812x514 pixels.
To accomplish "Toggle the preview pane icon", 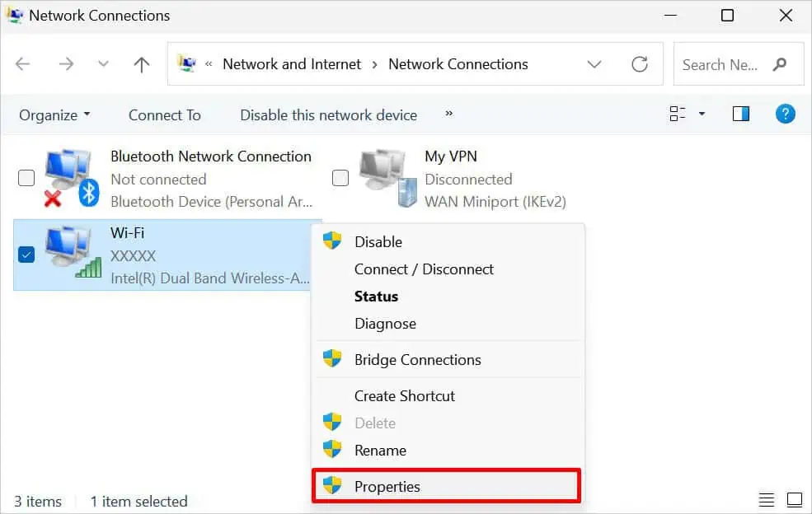I will [x=740, y=114].
